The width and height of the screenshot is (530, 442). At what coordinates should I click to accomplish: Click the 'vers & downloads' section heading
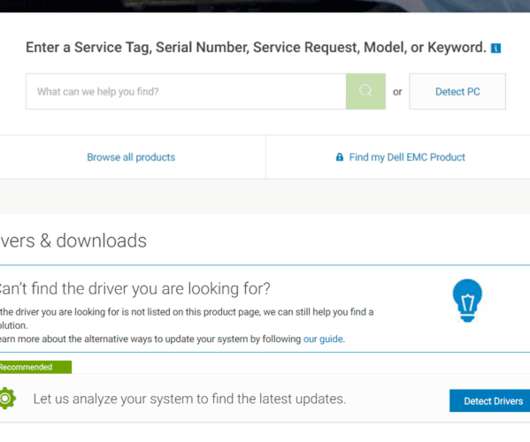[73, 241]
